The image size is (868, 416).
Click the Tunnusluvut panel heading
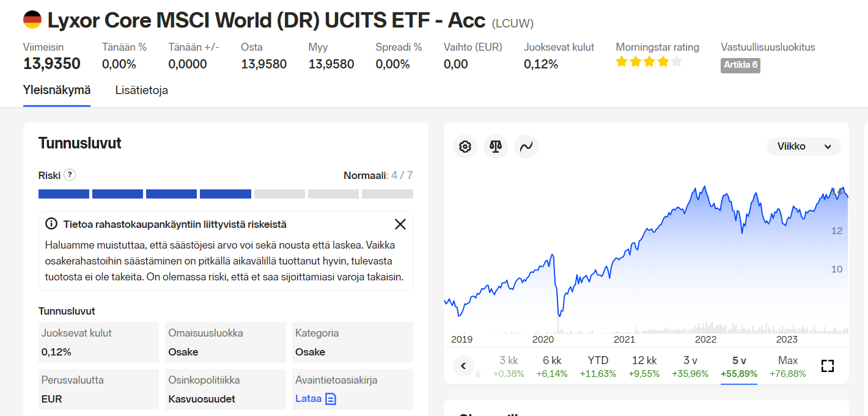(80, 143)
